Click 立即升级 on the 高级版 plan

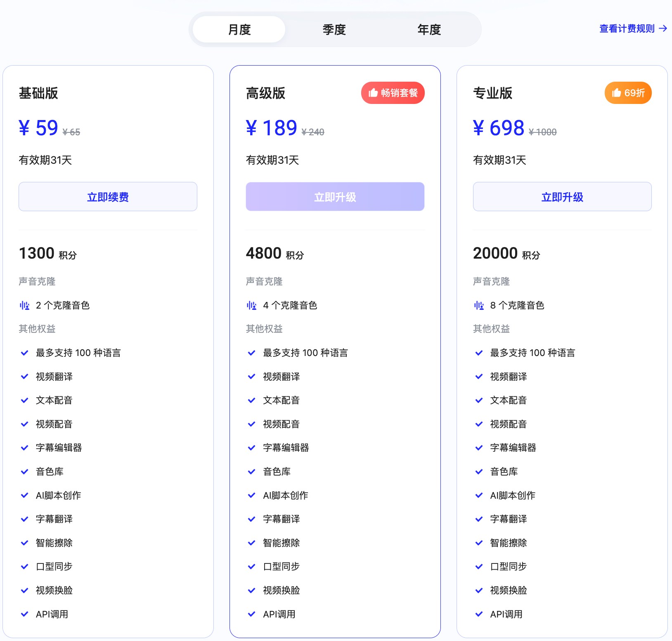[x=335, y=197]
